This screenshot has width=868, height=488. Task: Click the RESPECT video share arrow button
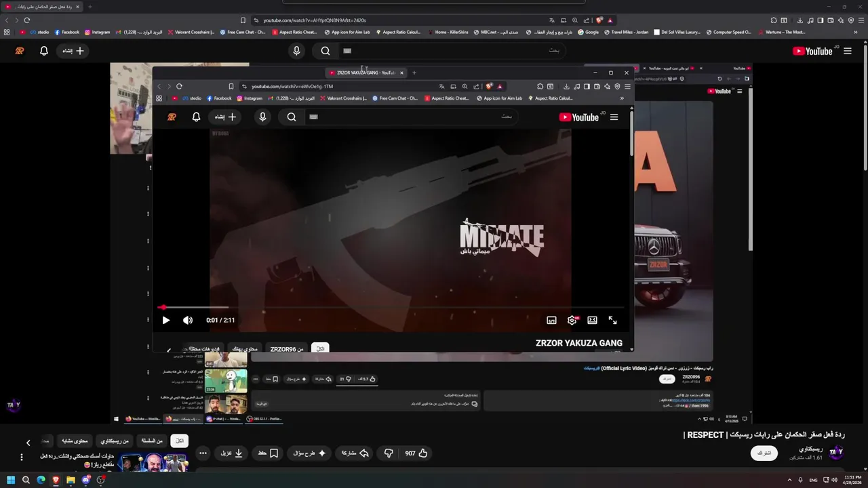(x=355, y=453)
